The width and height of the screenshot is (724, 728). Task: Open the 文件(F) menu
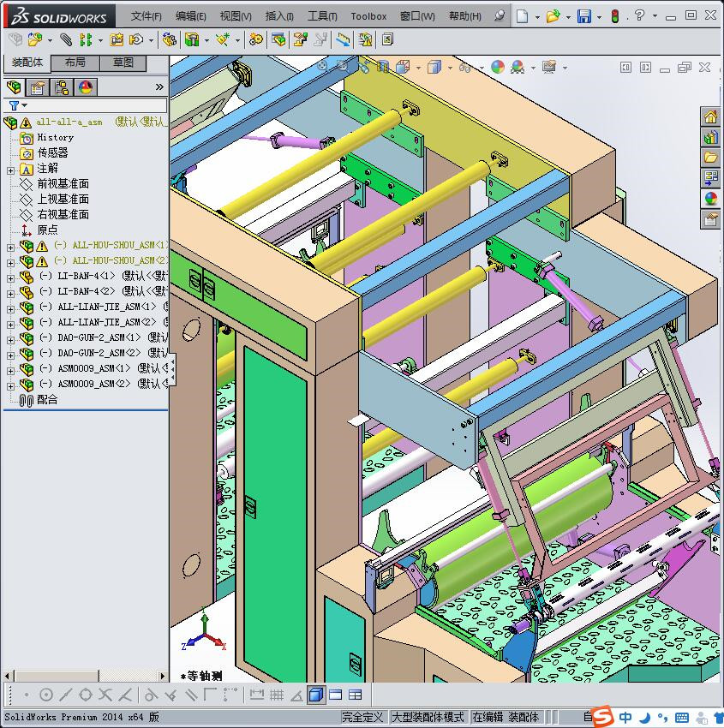[x=147, y=16]
